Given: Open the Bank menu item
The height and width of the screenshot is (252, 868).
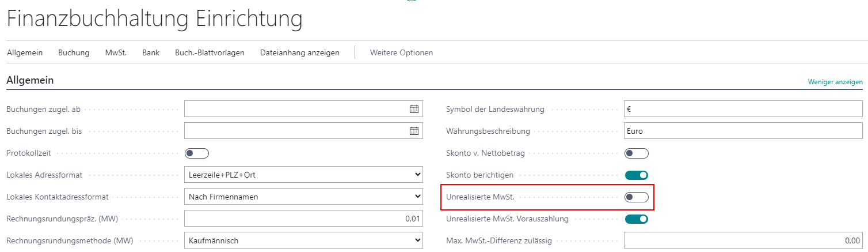Looking at the screenshot, I should 151,53.
